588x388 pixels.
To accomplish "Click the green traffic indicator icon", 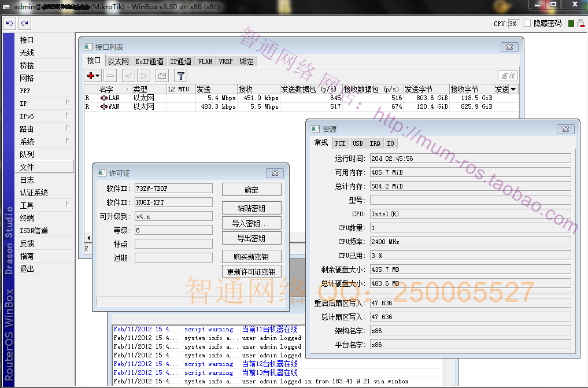I will click(571, 23).
